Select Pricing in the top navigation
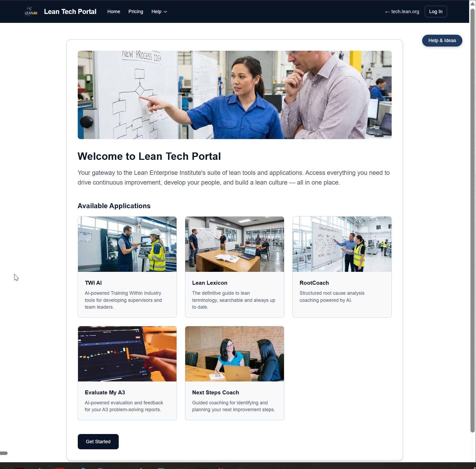The width and height of the screenshot is (476, 469). click(x=136, y=11)
